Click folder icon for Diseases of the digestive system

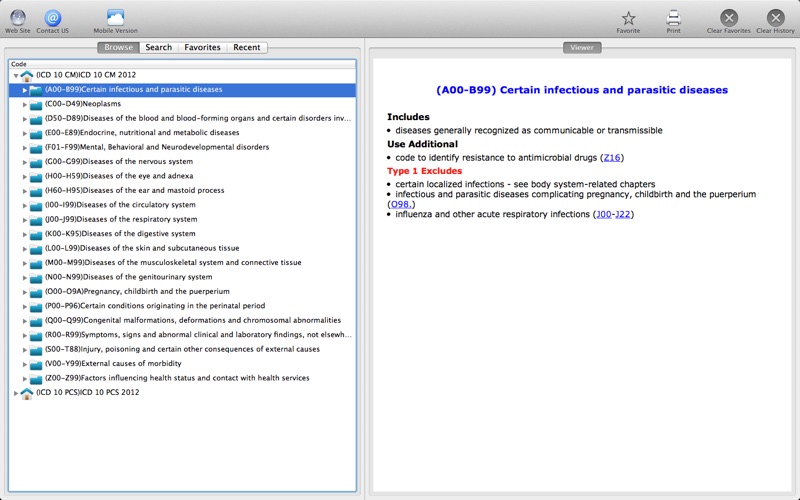pyautogui.click(x=36, y=234)
